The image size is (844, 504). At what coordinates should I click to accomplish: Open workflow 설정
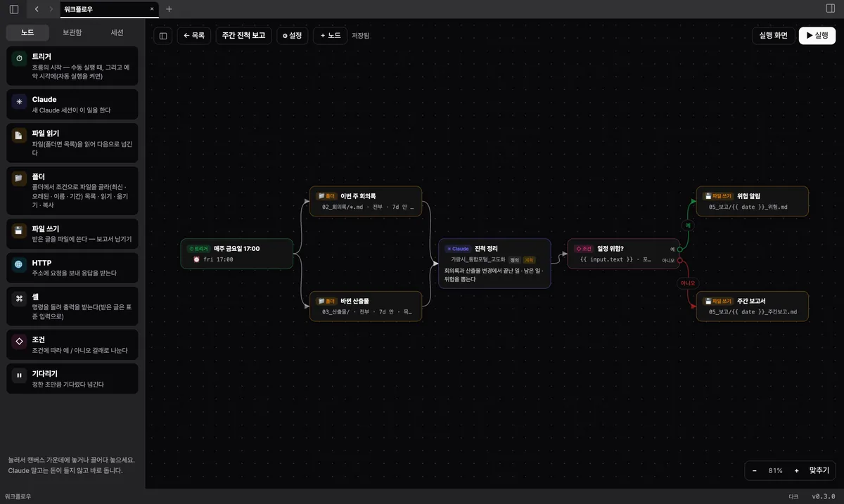[292, 36]
